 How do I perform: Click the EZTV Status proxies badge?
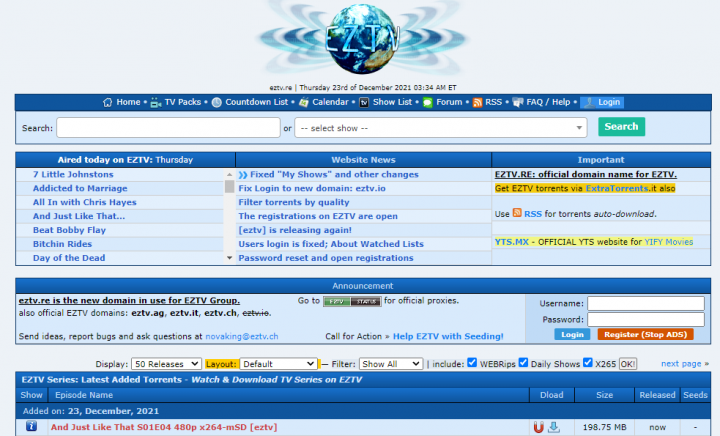(353, 301)
